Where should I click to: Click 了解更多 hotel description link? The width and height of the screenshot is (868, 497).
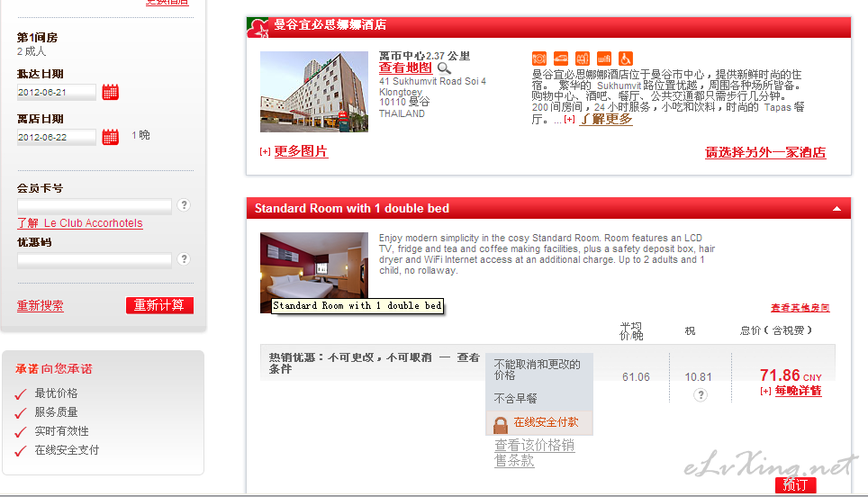[606, 119]
